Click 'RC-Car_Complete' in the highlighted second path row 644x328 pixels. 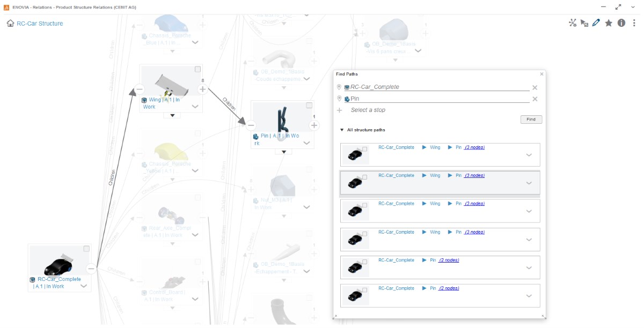(396, 175)
